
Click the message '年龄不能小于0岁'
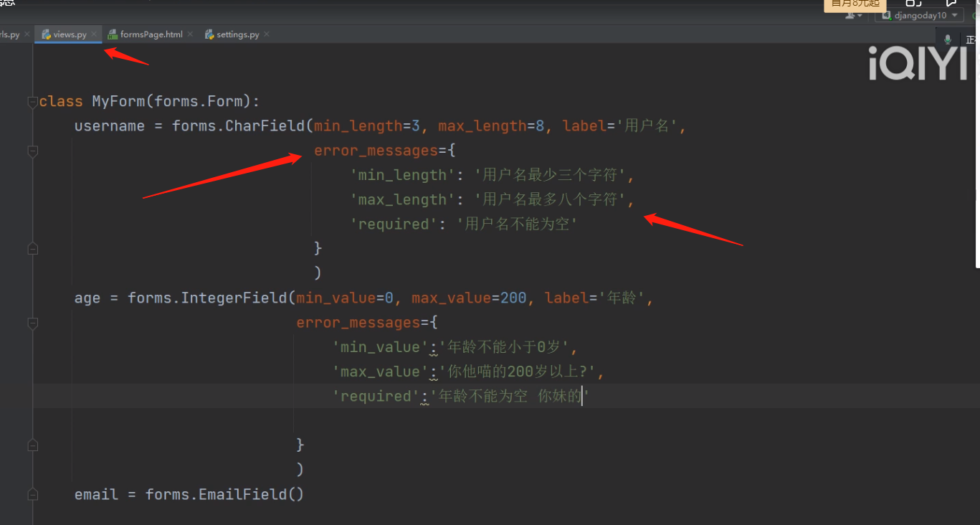click(505, 347)
